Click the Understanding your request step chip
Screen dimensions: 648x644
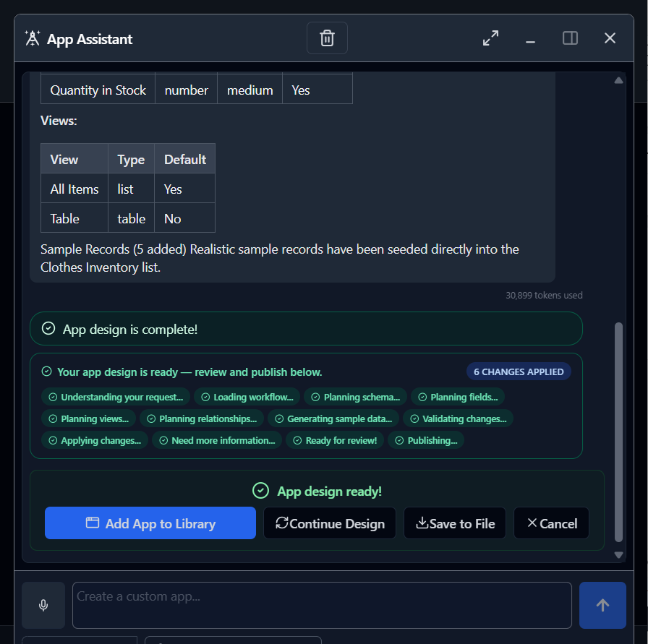click(x=116, y=397)
